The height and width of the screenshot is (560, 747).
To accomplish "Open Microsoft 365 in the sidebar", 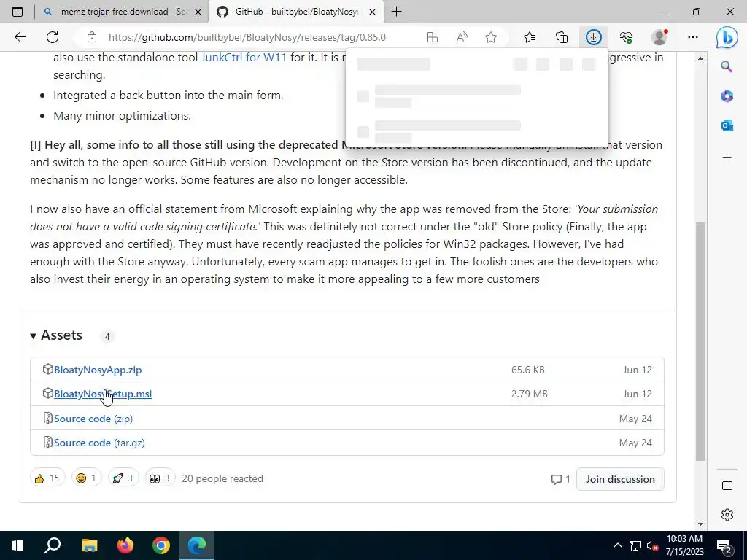I will [x=727, y=96].
